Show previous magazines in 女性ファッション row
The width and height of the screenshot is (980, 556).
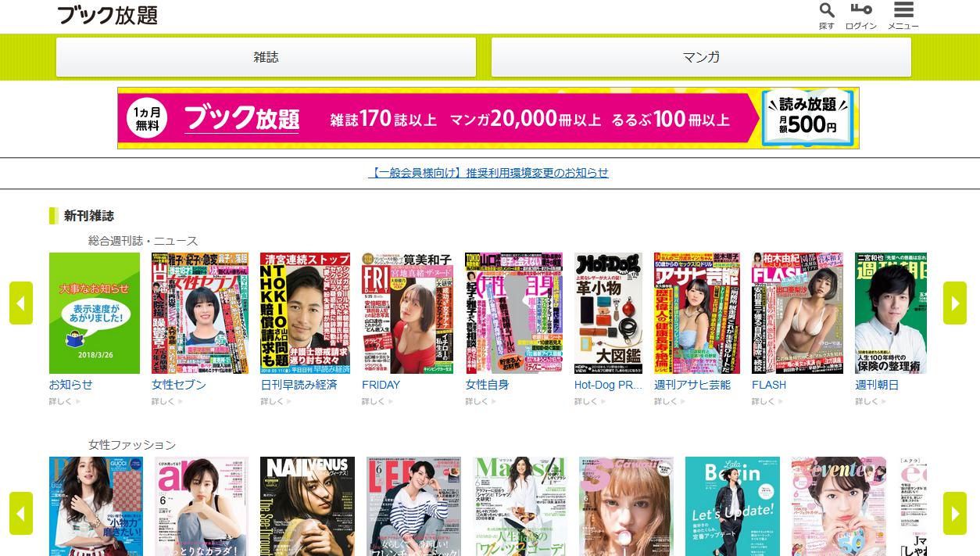tap(21, 513)
